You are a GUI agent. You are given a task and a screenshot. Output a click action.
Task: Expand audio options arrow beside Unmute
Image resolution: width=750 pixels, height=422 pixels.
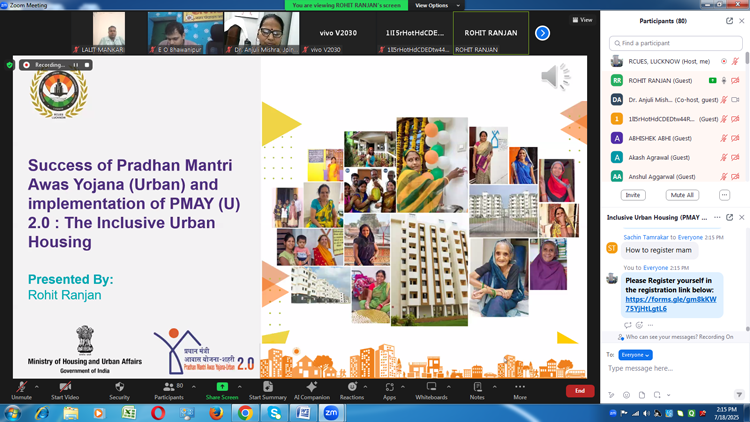[x=37, y=387]
